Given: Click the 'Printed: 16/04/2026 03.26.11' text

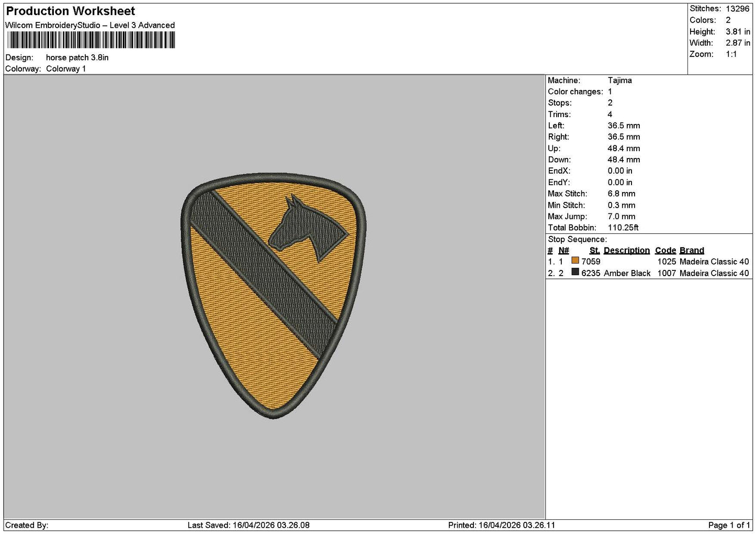Looking at the screenshot, I should (502, 525).
